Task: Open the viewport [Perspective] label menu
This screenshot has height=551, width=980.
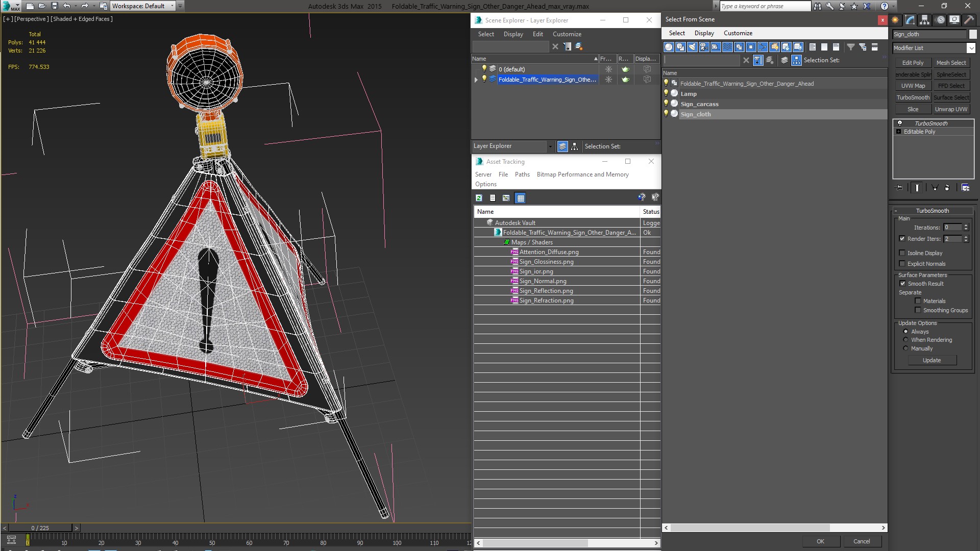Action: pyautogui.click(x=31, y=19)
